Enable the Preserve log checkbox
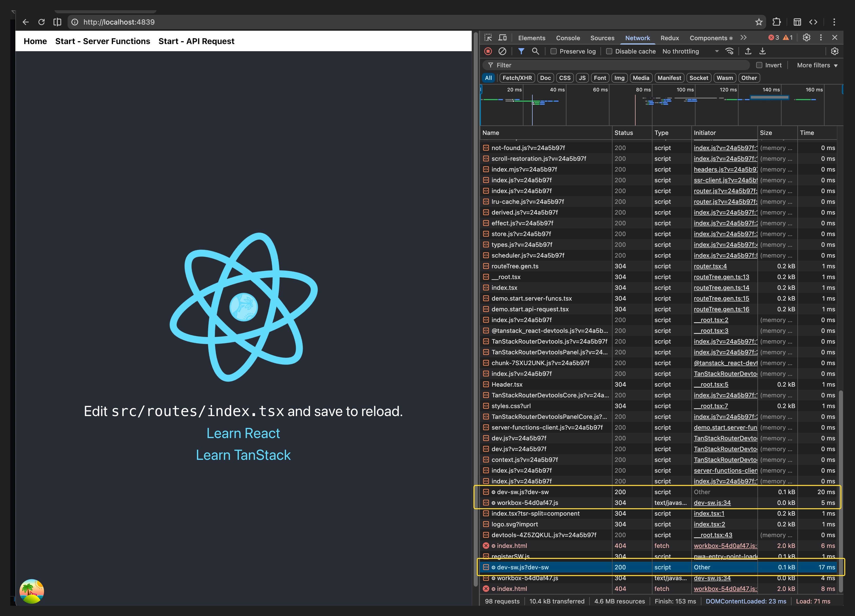The image size is (855, 616). (553, 51)
